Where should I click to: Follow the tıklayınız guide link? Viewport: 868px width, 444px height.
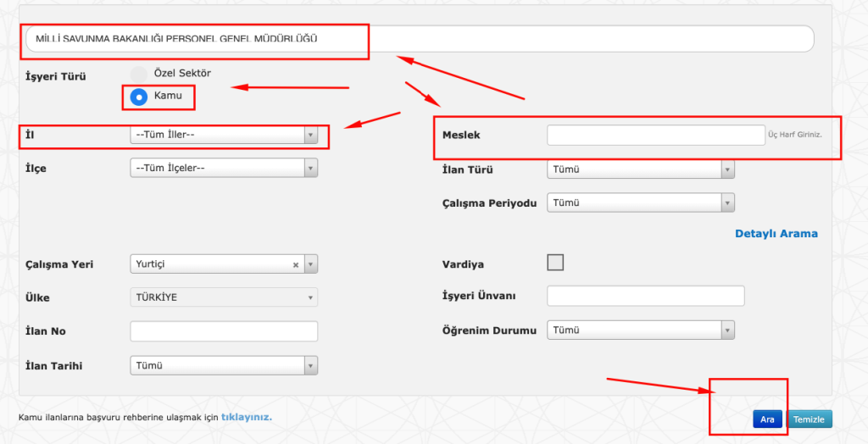click(x=246, y=417)
